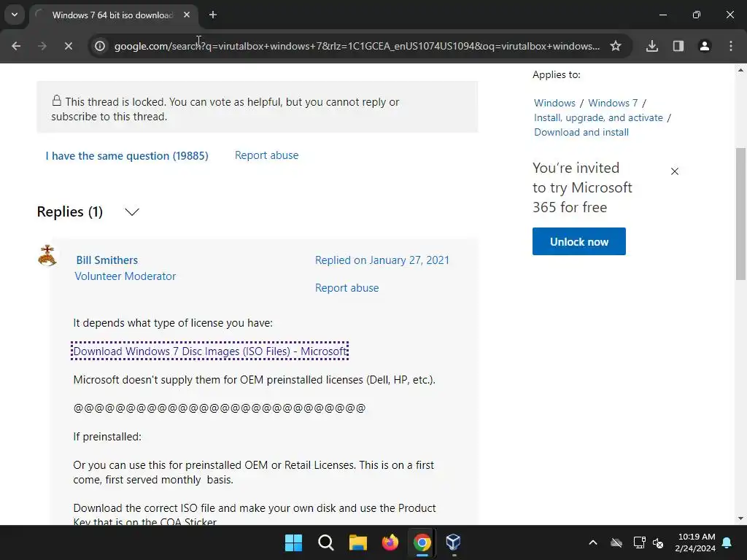Close the Windows 7 64 bit iso tab
The image size is (747, 560).
coord(187,15)
